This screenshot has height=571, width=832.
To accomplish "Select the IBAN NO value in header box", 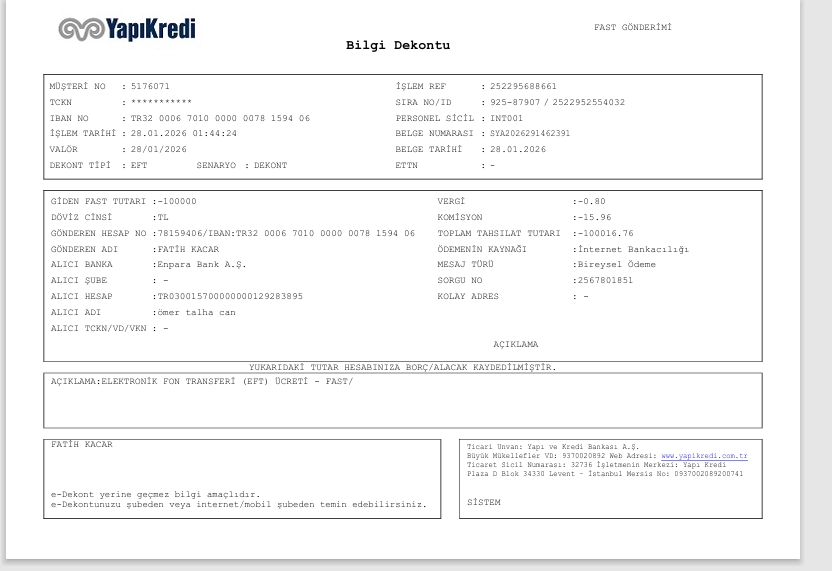I will (x=220, y=118).
